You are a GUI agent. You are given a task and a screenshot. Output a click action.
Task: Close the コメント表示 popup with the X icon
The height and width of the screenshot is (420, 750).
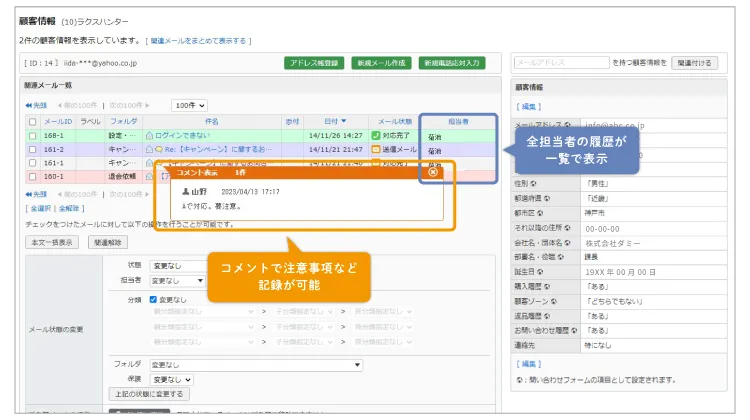(x=433, y=172)
